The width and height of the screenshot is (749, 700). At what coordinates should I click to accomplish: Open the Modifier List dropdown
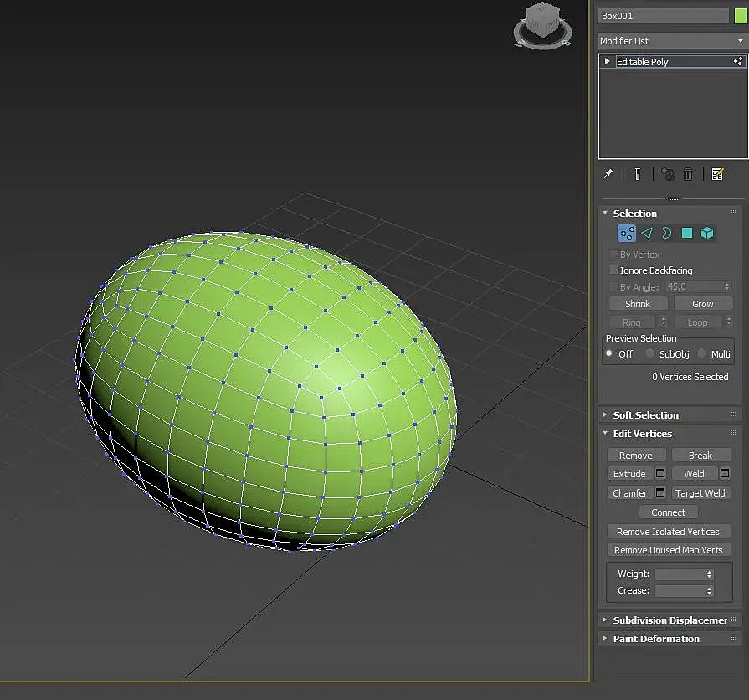(x=672, y=41)
